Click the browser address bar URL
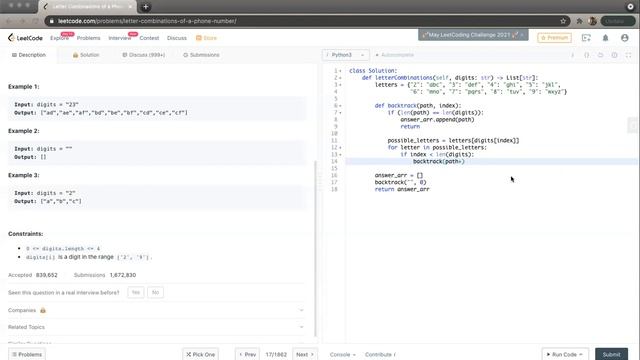The image size is (640, 360). [x=147, y=21]
